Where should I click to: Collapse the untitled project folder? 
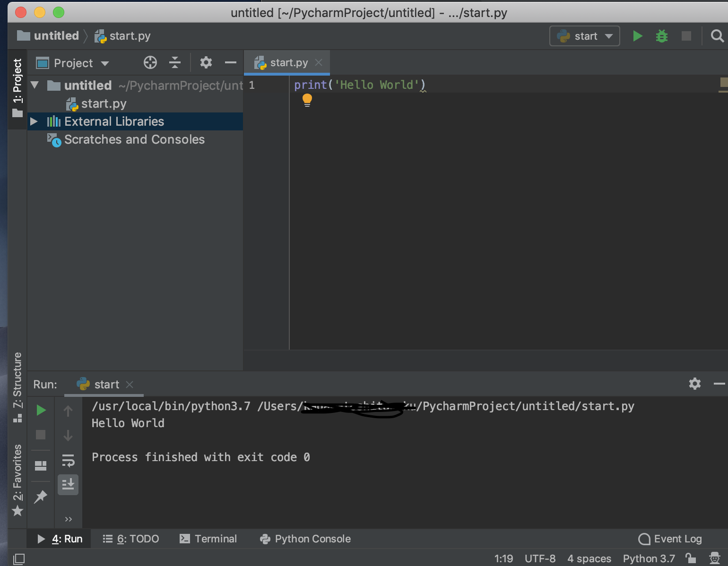click(x=35, y=86)
